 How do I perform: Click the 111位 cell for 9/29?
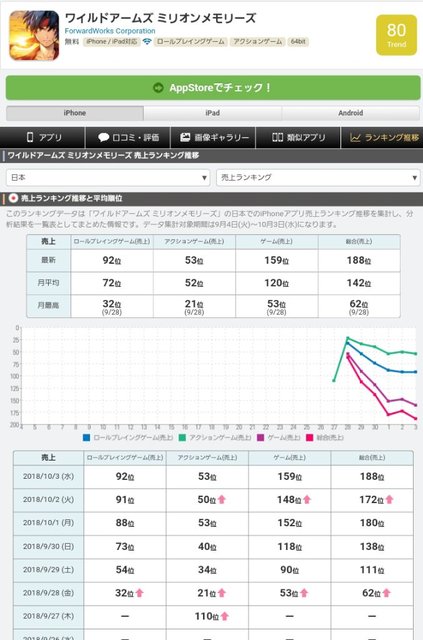[x=372, y=570]
